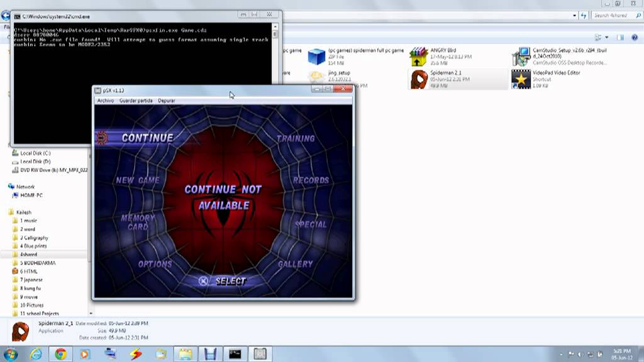Show hidden tray icons arrow

coord(561,354)
